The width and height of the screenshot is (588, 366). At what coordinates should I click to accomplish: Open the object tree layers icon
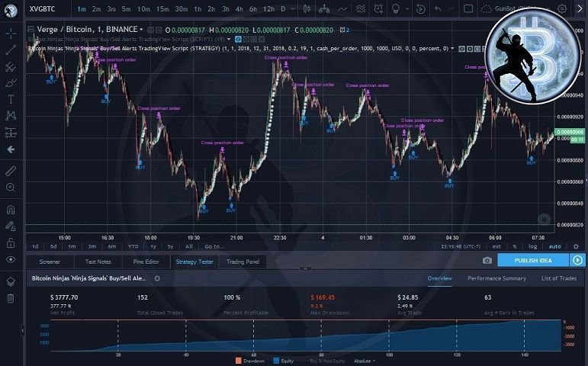pyautogui.click(x=11, y=281)
